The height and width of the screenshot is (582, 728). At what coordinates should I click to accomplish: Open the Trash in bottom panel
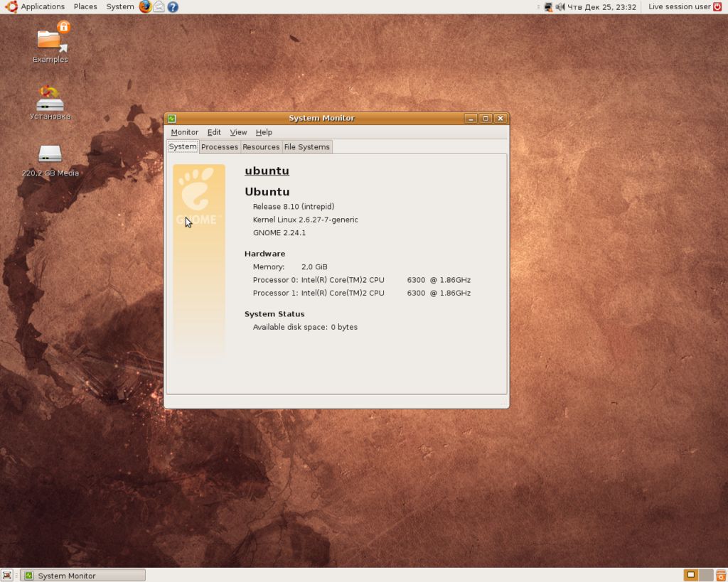720,576
